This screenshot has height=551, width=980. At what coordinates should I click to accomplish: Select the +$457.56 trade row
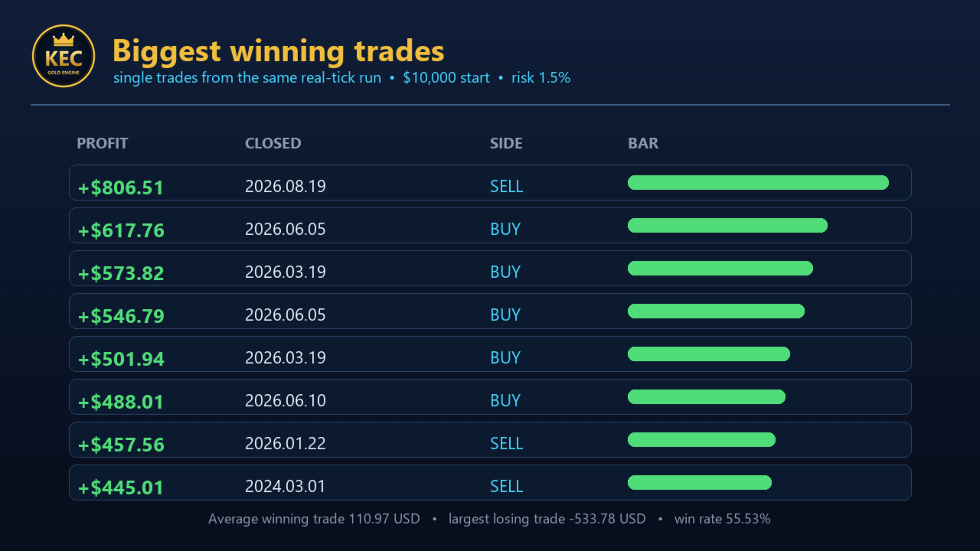click(490, 439)
